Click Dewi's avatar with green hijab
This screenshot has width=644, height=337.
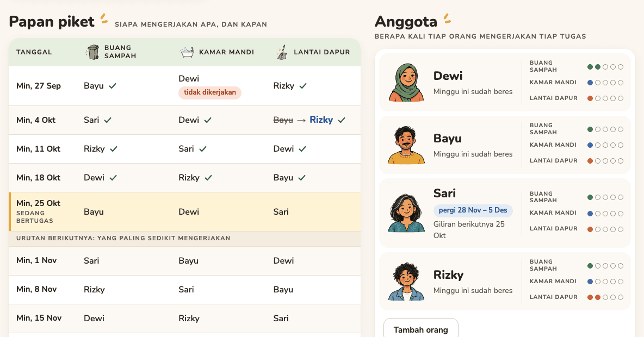pyautogui.click(x=406, y=83)
